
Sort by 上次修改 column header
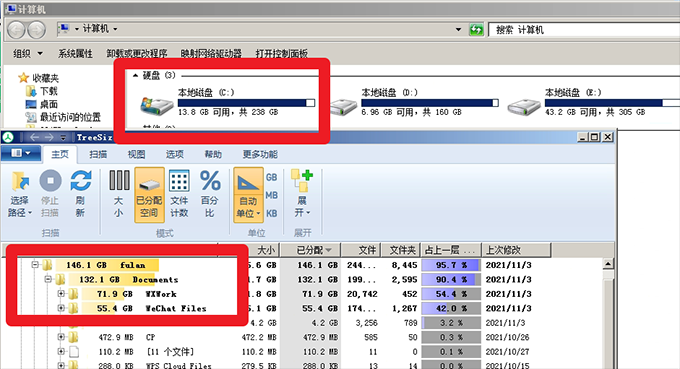516,250
